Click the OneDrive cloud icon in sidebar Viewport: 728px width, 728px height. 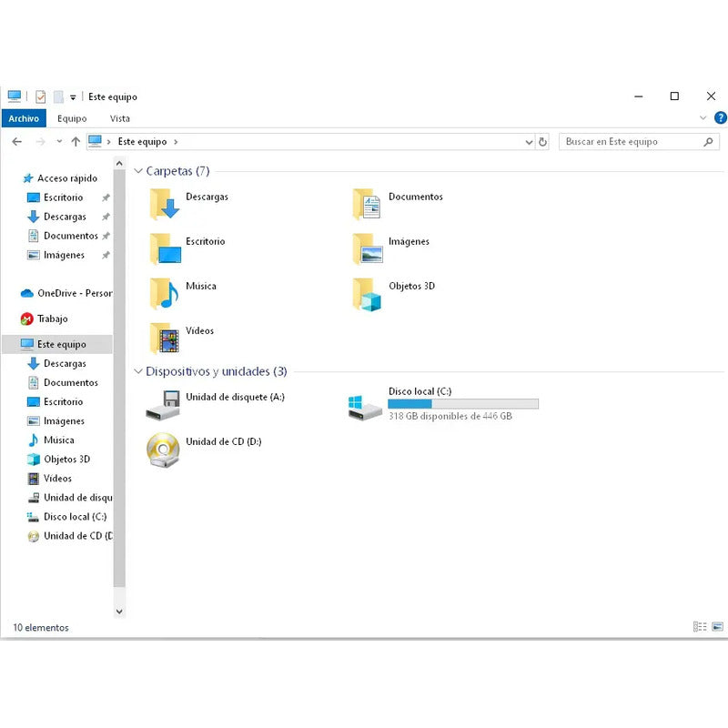pos(27,293)
